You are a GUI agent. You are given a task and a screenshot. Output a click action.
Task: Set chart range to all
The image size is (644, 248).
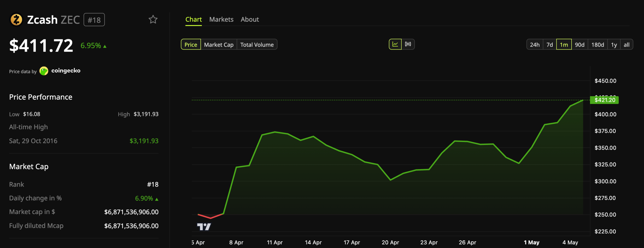[627, 45]
